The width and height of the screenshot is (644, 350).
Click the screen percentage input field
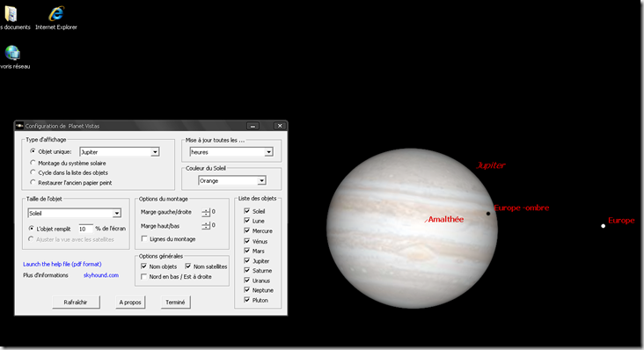pos(85,229)
